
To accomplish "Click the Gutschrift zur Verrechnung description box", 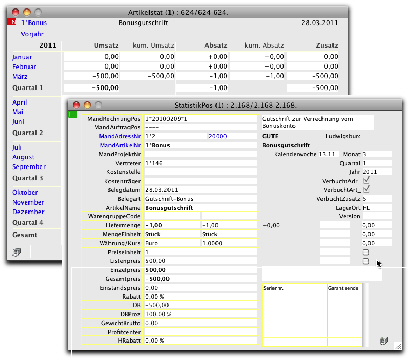I will (317, 122).
